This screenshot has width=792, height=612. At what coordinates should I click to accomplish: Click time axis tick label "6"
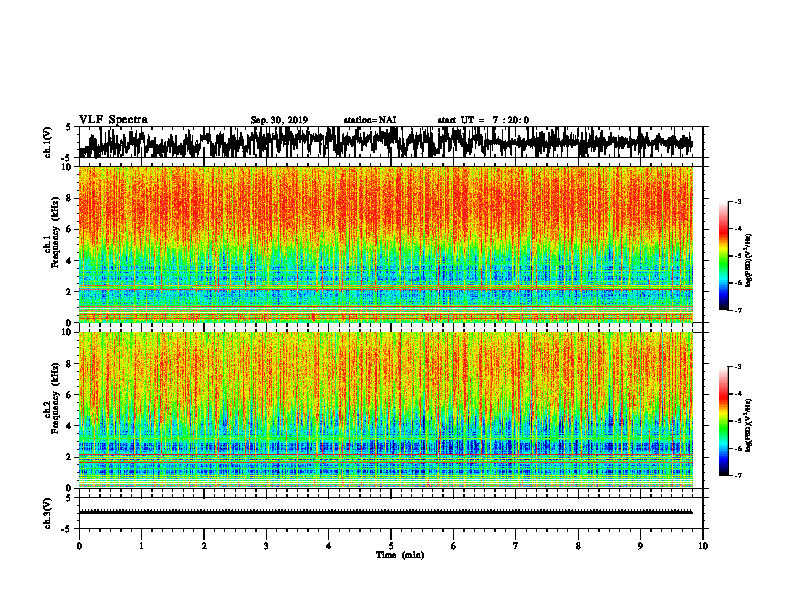point(454,546)
